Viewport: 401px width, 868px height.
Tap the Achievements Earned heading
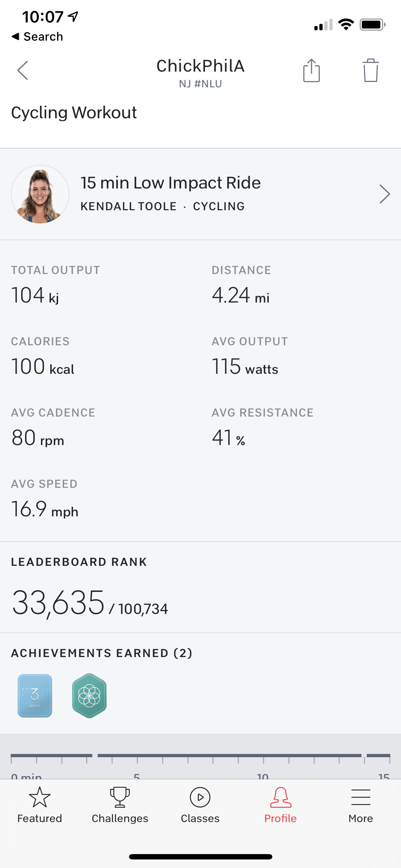102,653
